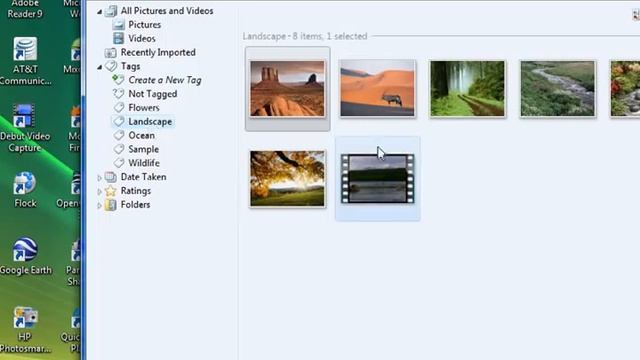Click the Recently Imported icon
The height and width of the screenshot is (360, 640).
[111, 53]
